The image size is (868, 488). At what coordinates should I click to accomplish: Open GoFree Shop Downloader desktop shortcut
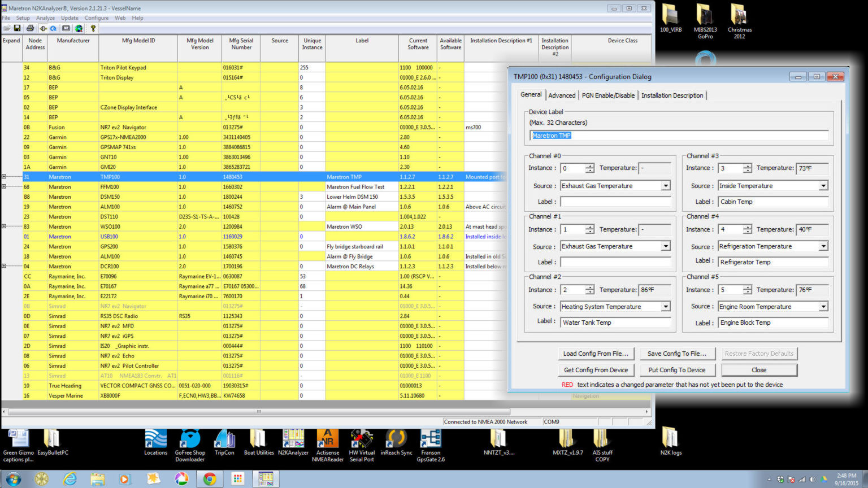pos(190,445)
